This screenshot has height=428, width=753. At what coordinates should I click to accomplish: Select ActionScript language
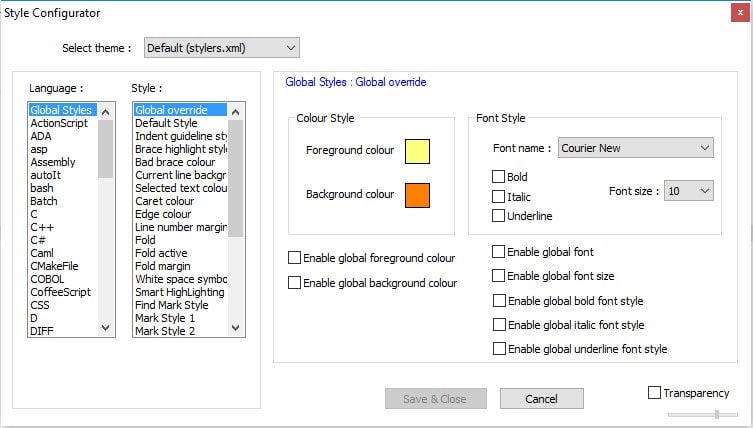(x=63, y=123)
